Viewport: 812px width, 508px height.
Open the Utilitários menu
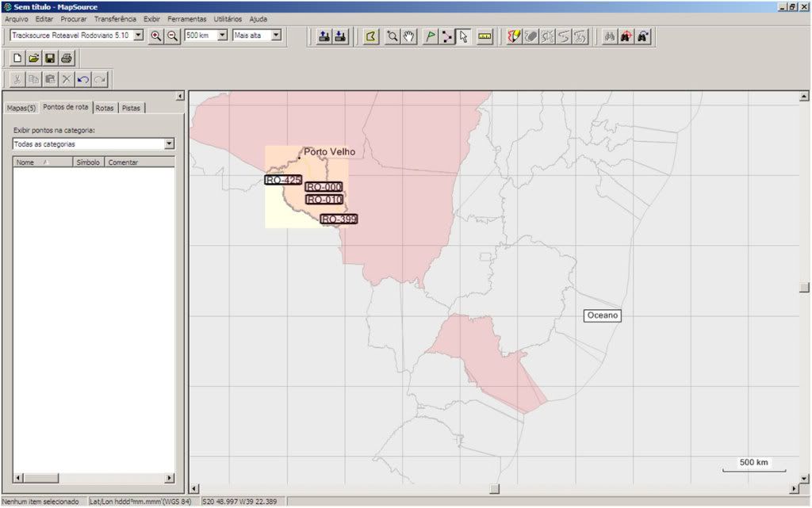pyautogui.click(x=228, y=19)
